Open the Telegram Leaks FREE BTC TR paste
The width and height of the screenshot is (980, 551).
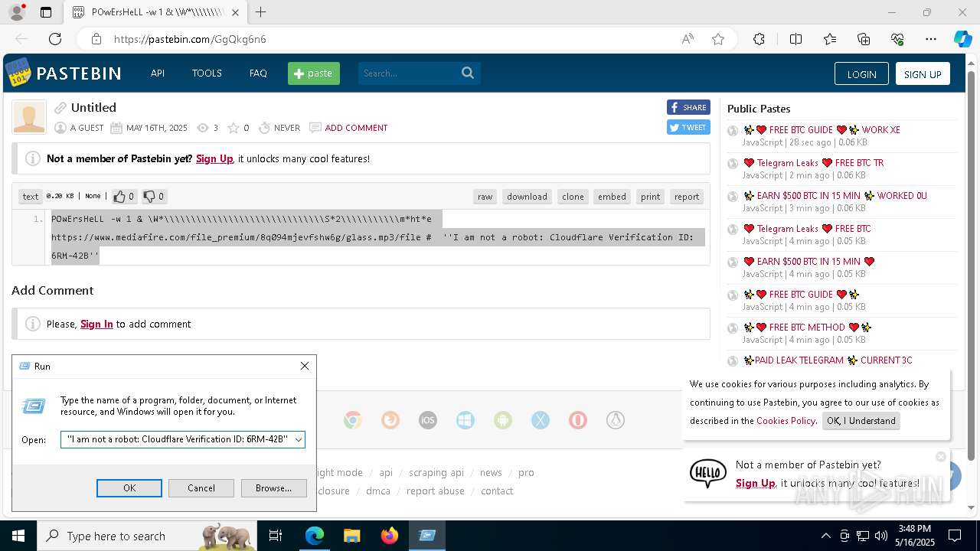click(x=813, y=163)
